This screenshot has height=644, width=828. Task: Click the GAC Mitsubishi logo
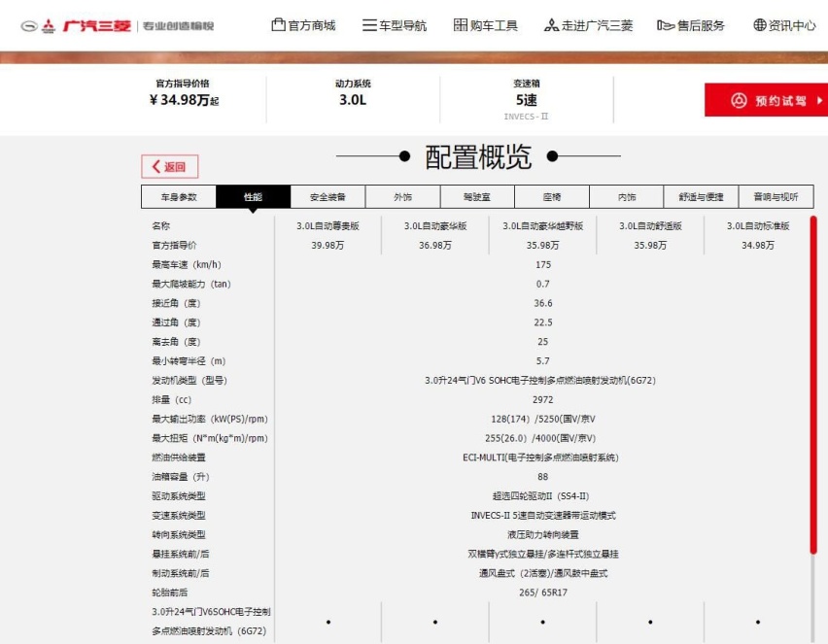pos(118,25)
